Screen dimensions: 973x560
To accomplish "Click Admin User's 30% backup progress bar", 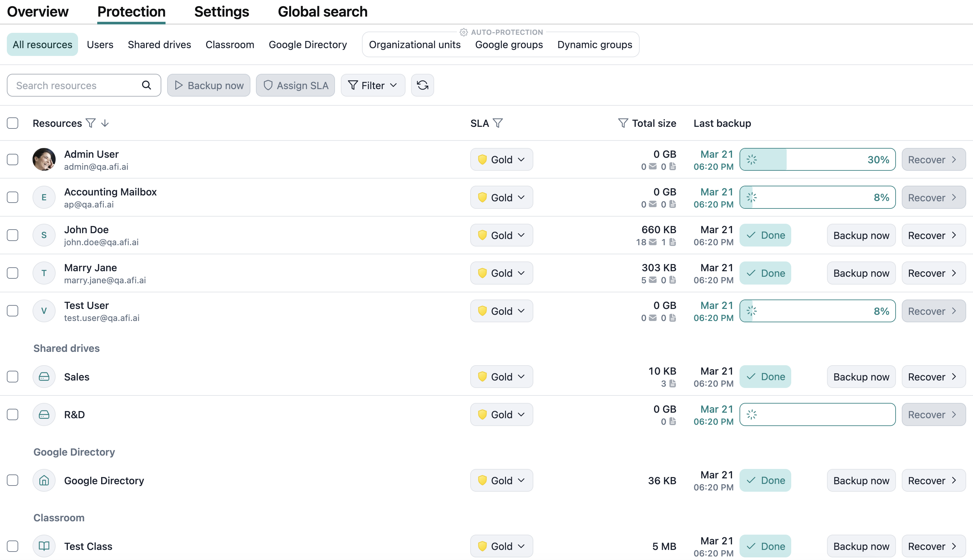I will [817, 159].
